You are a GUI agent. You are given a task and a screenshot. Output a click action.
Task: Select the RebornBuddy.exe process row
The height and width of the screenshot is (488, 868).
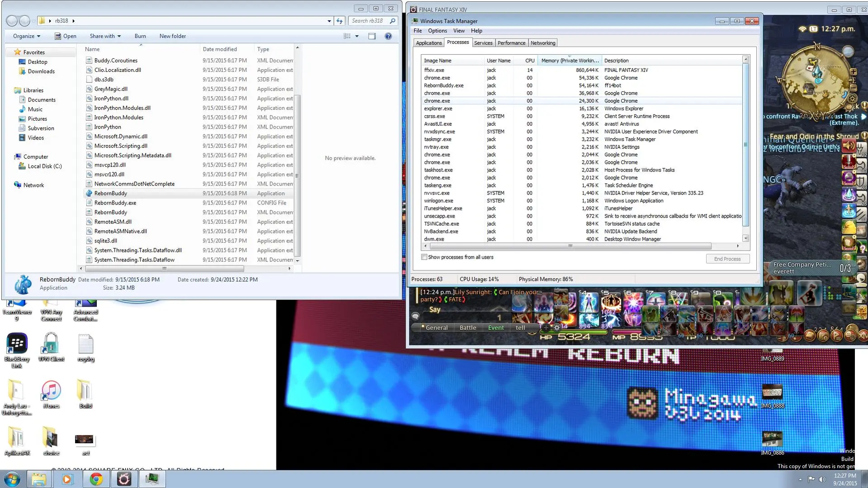click(x=581, y=85)
